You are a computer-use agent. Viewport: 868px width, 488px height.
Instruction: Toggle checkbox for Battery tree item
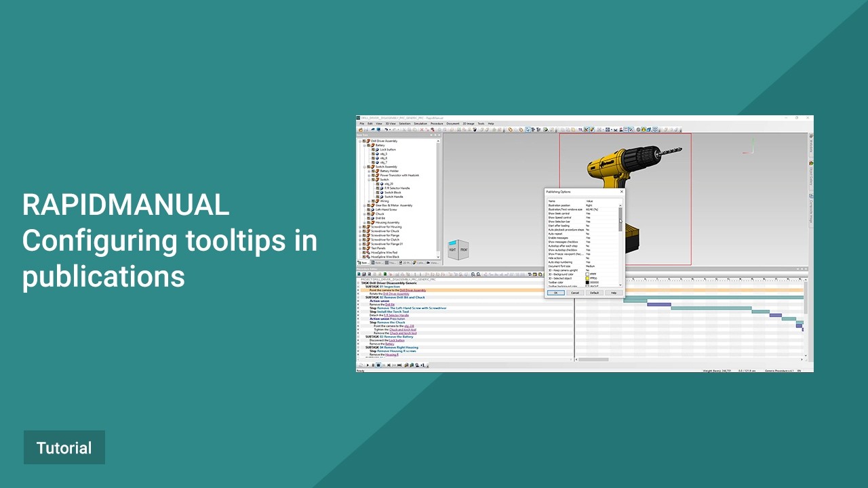[x=368, y=145]
